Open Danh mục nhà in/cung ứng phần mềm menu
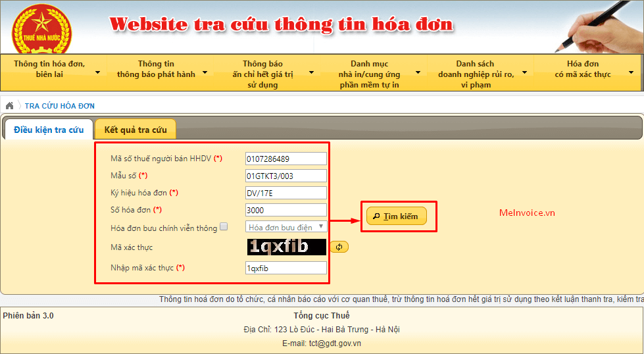This screenshot has height=354, width=644. (x=374, y=74)
